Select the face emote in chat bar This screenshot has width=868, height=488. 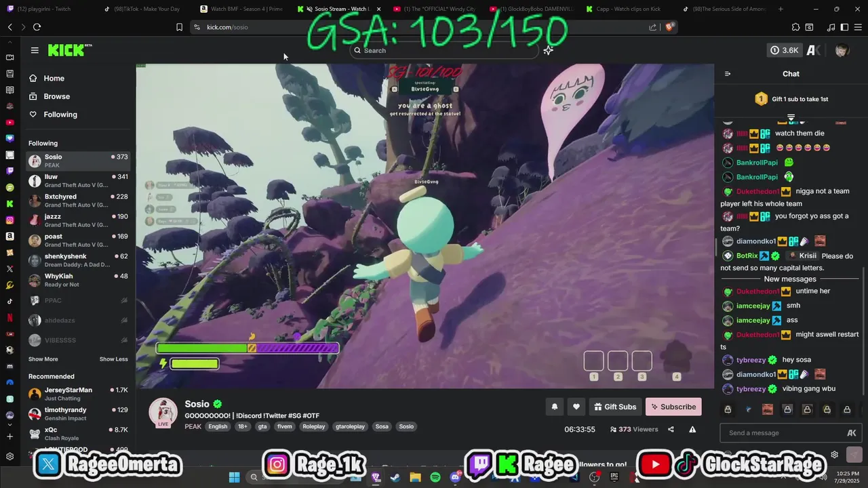pyautogui.click(x=768, y=409)
